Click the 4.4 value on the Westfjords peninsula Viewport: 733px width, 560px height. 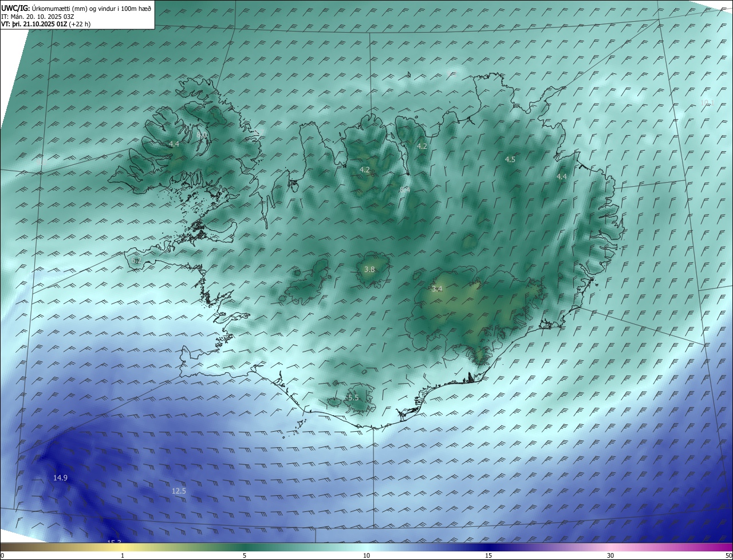[x=174, y=144]
